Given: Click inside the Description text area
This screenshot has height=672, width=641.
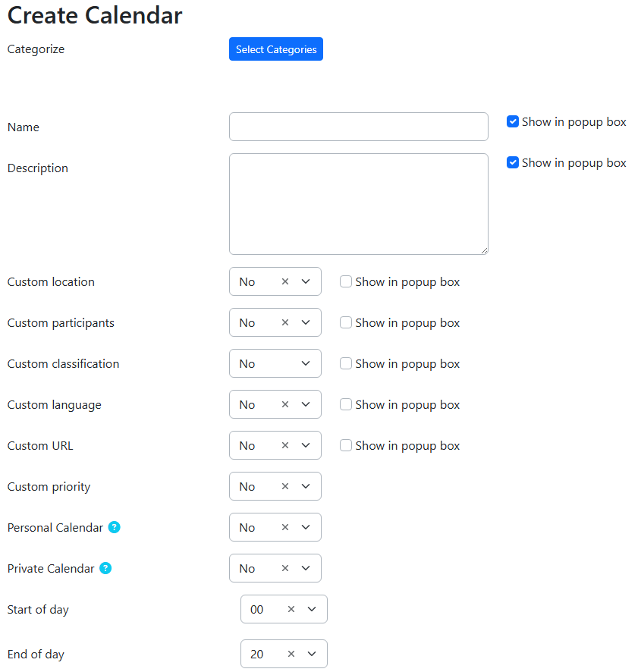Looking at the screenshot, I should pyautogui.click(x=358, y=203).
